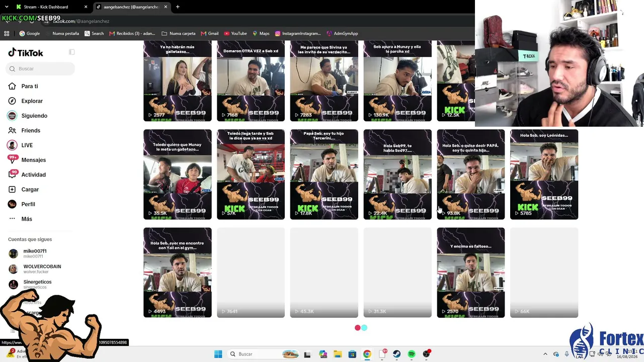Open the Search bookmark

[x=94, y=34]
